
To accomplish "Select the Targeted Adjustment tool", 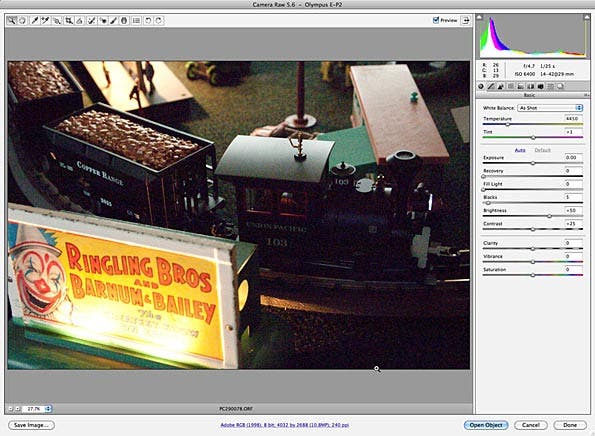I will pyautogui.click(x=57, y=20).
